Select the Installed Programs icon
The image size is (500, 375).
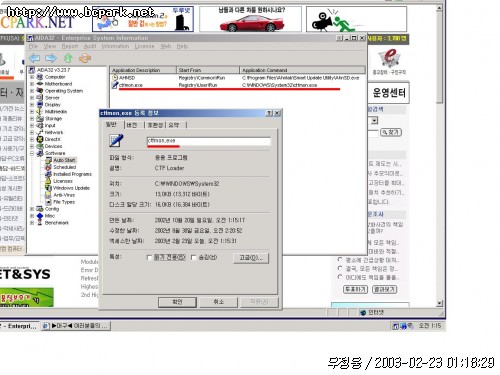tap(48, 174)
